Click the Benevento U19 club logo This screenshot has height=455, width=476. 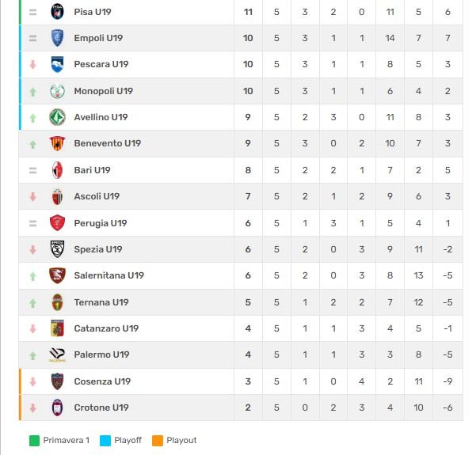(57, 144)
